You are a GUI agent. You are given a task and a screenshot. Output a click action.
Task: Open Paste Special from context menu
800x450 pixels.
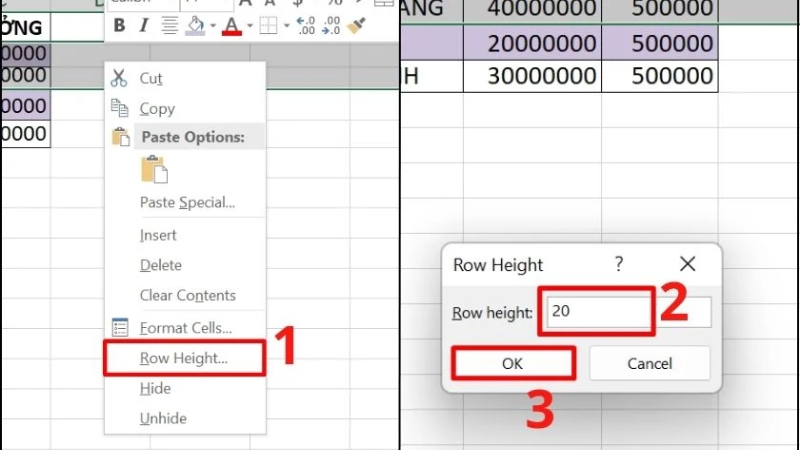click(x=185, y=203)
